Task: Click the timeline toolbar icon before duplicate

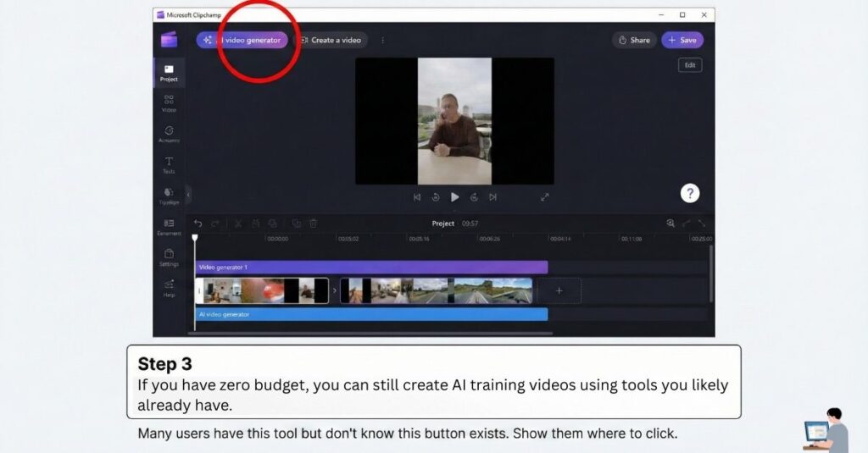Action: tap(273, 224)
